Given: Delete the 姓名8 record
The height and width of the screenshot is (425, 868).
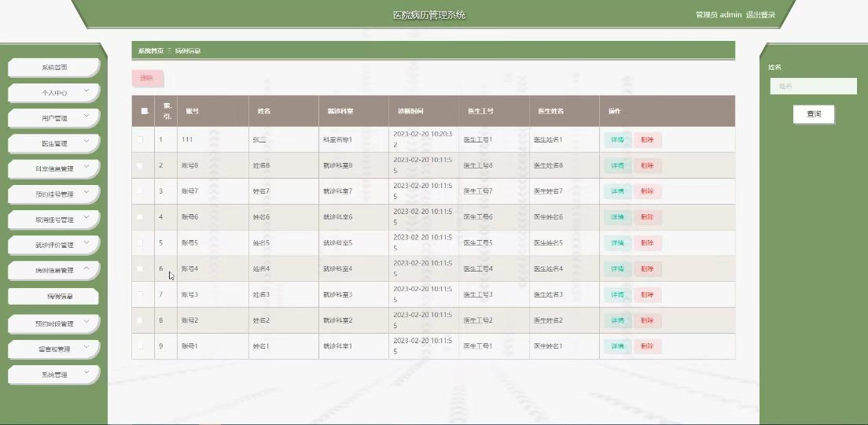Looking at the screenshot, I should [x=647, y=166].
